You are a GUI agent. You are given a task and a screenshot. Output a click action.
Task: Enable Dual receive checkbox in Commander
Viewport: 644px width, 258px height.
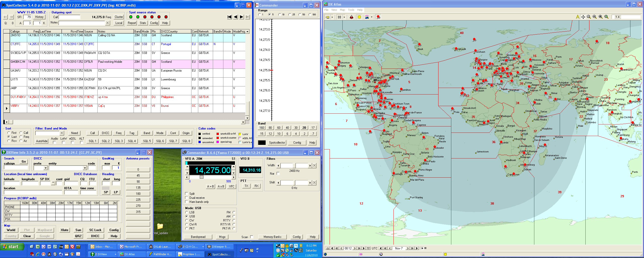186,198
